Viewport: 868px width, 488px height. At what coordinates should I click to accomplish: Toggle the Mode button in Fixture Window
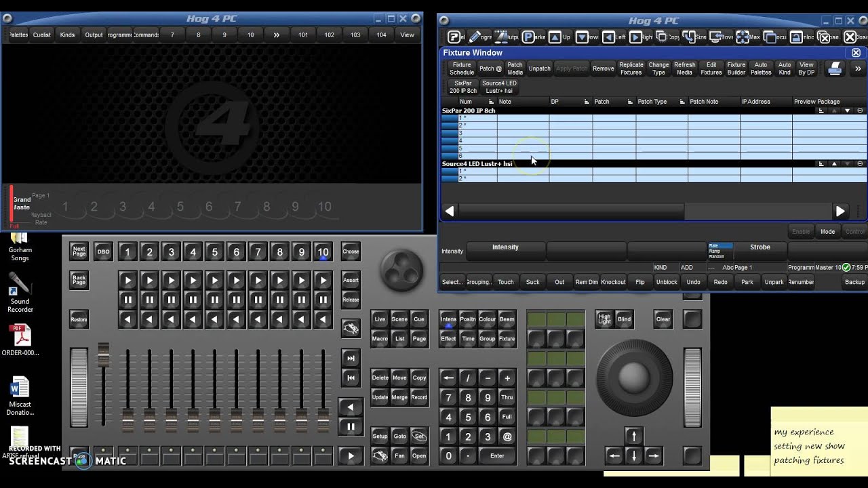tap(827, 231)
